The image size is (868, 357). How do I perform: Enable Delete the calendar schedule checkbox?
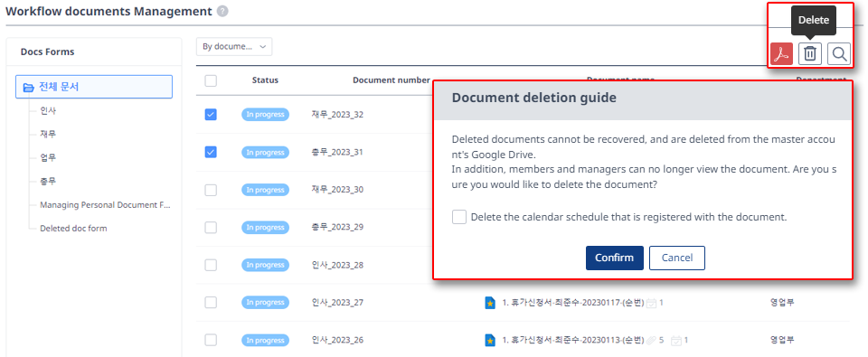coord(459,217)
